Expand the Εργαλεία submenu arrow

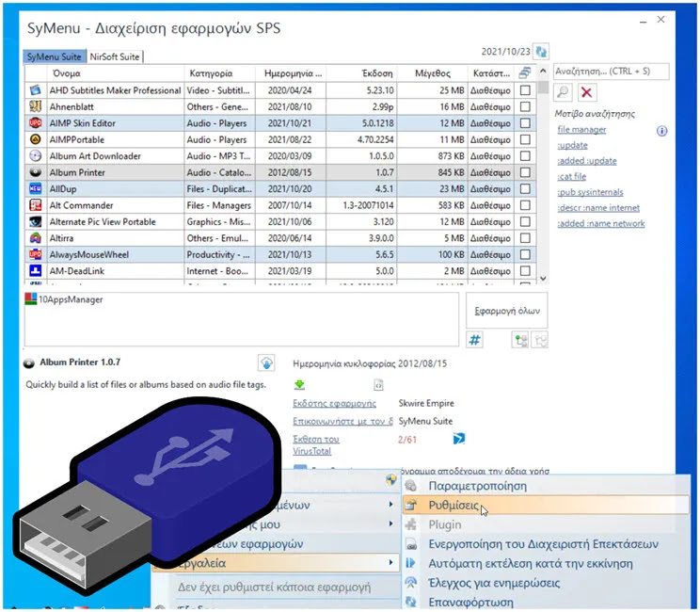[x=391, y=562]
